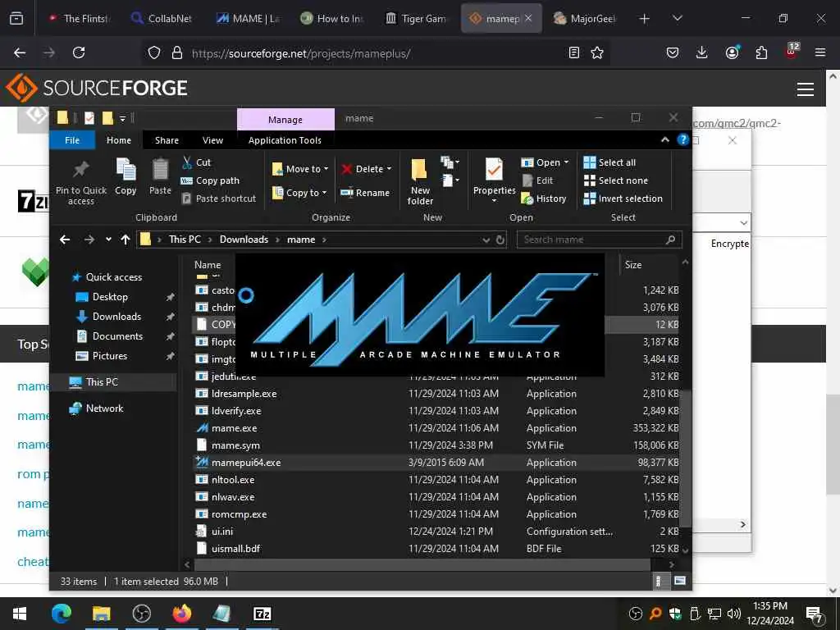Click the Copy path ribbon button

coord(210,180)
